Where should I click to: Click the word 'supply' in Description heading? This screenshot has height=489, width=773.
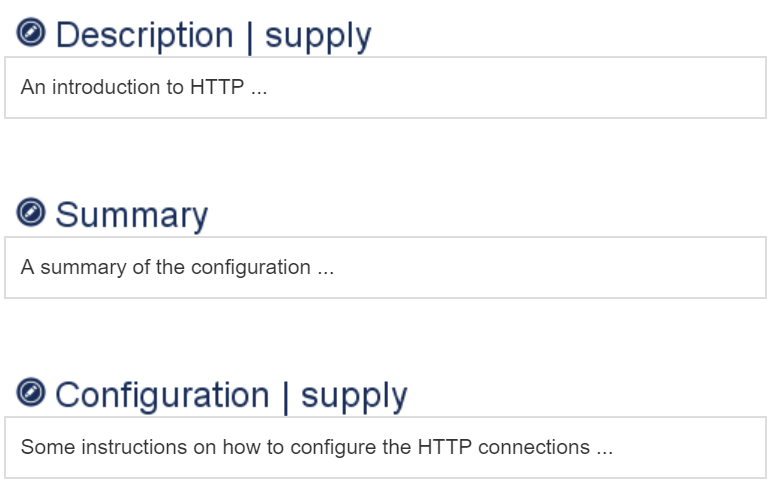pos(318,35)
